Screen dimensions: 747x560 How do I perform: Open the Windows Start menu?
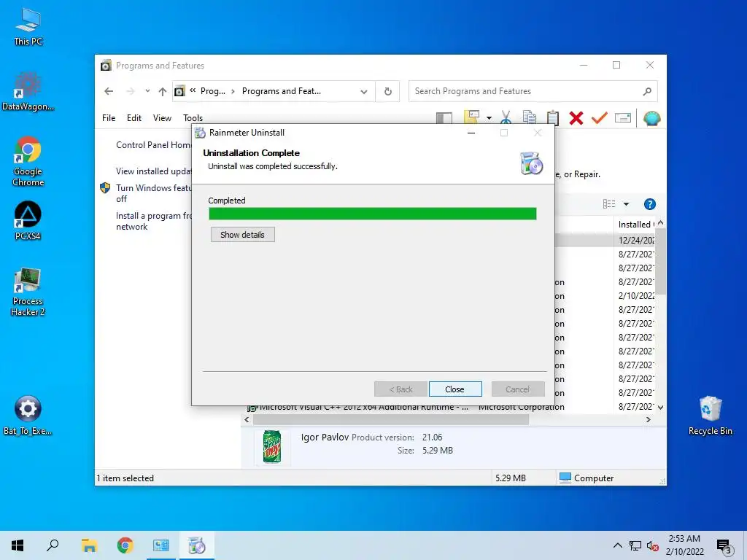click(x=18, y=545)
